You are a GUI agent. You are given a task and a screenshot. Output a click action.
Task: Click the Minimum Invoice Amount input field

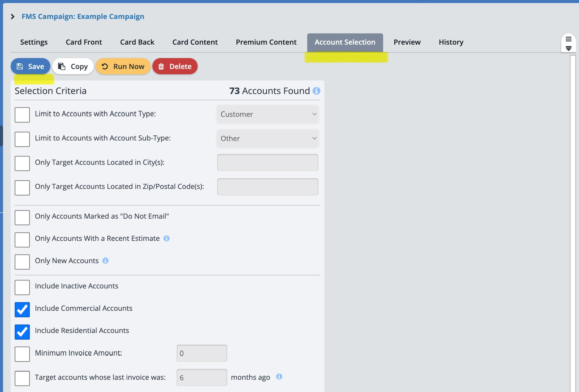point(201,353)
